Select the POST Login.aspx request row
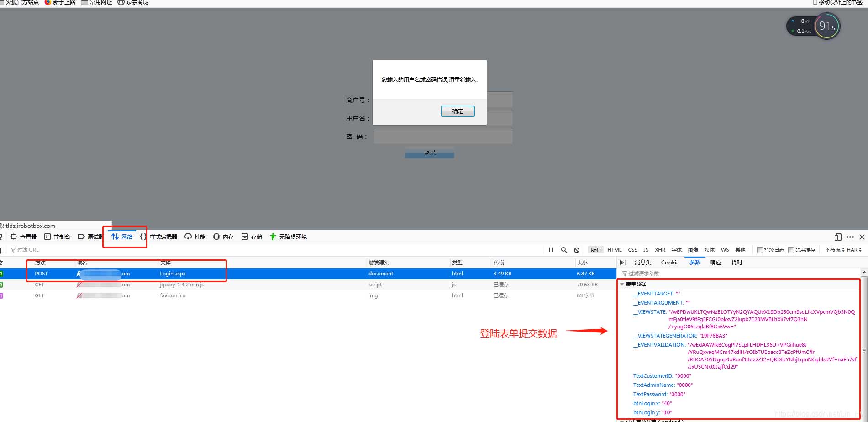 click(x=308, y=274)
